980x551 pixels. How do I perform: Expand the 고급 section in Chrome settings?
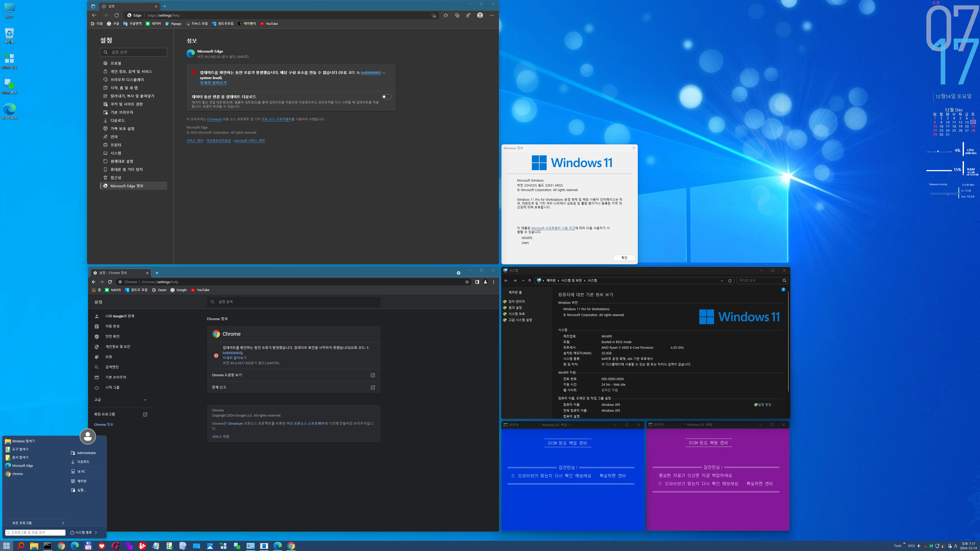(120, 400)
